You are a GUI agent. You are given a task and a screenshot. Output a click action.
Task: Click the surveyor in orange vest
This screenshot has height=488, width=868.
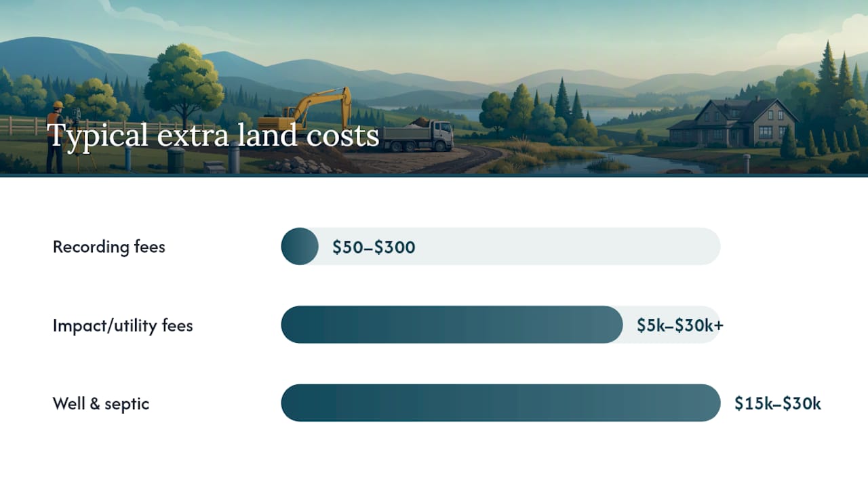tap(56, 136)
